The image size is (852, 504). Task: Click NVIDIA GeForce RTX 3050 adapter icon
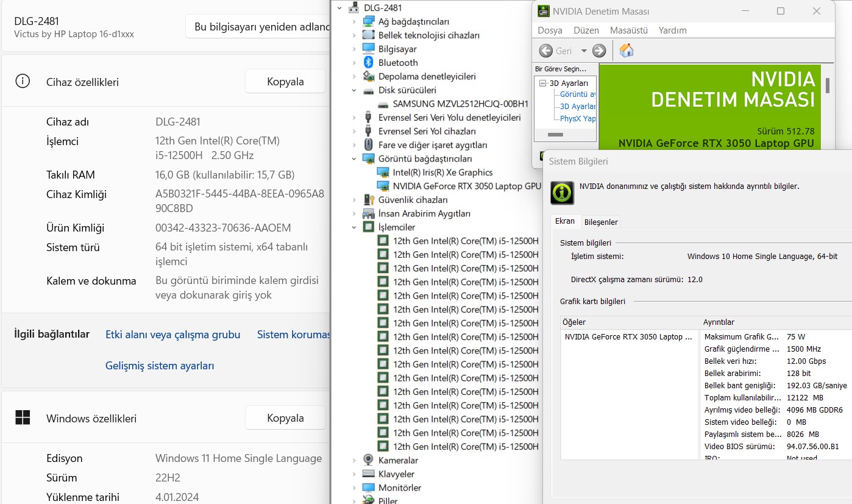coord(383,186)
